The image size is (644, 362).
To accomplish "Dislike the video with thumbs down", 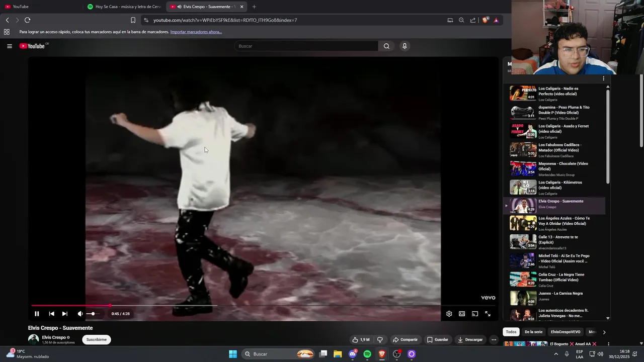I will 380,340.
